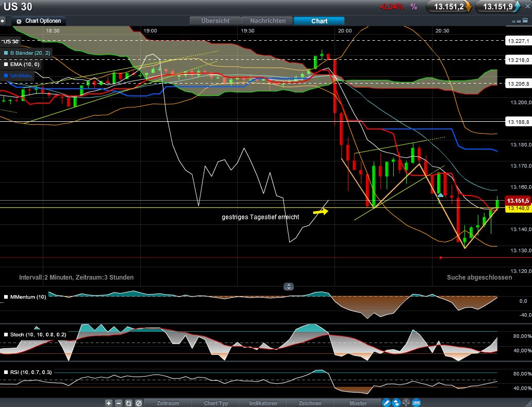Click the purple percent symbol
The width and height of the screenshot is (532, 407).
413,7
